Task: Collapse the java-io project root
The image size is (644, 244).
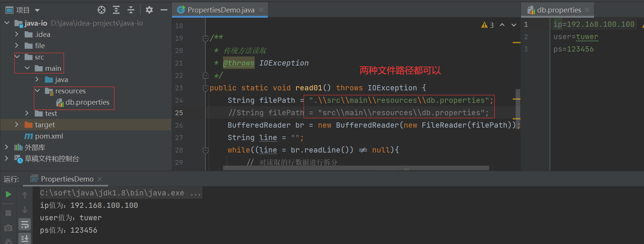Action: pos(7,23)
